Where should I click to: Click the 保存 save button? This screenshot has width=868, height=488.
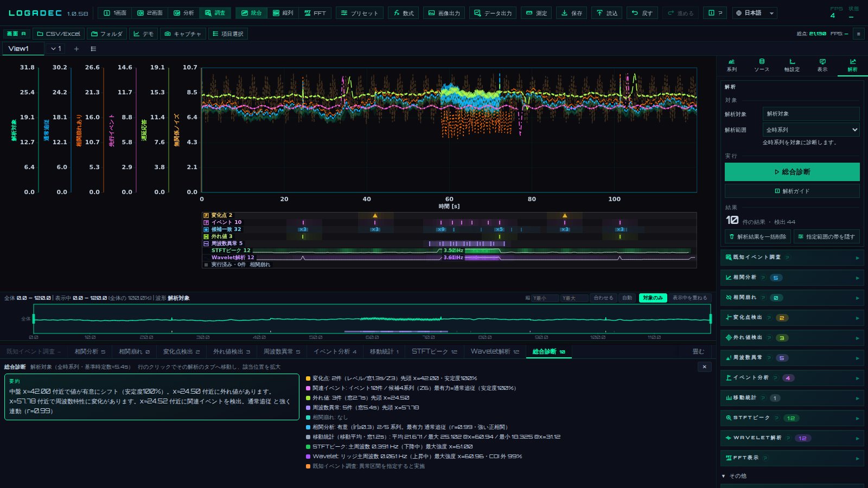coord(571,13)
